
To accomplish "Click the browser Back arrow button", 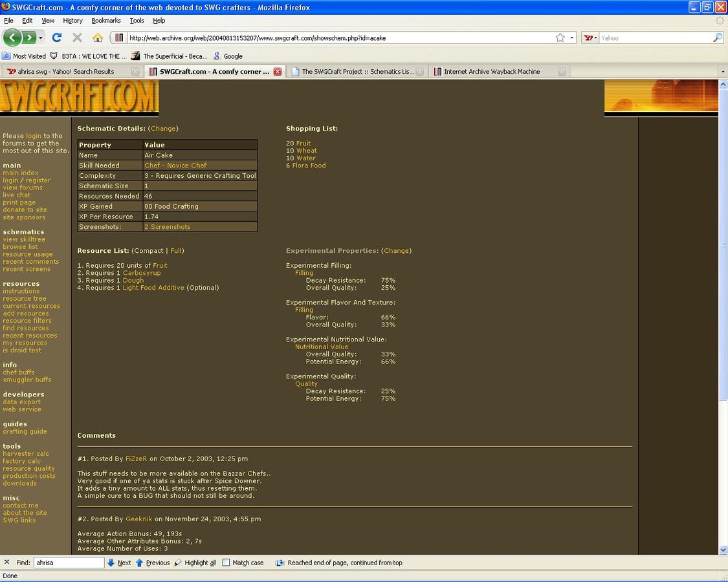I will click(x=12, y=38).
